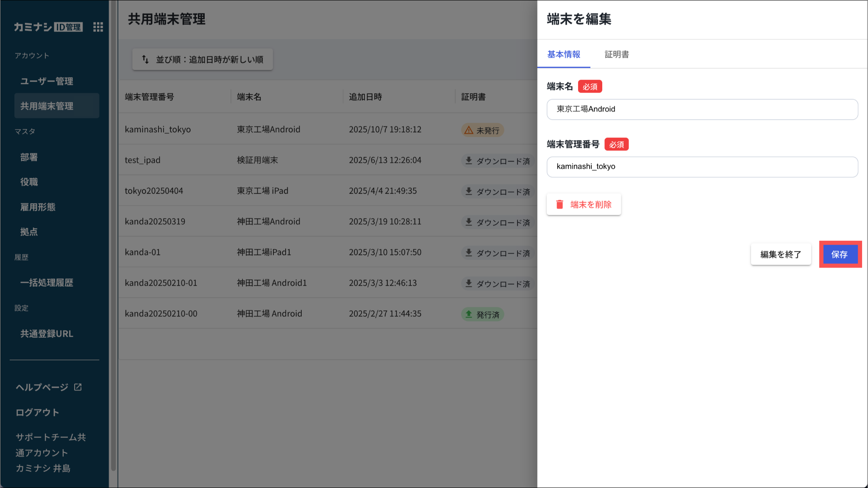Open the 並び順 sort order dropdown
Image resolution: width=868 pixels, height=488 pixels.
203,59
